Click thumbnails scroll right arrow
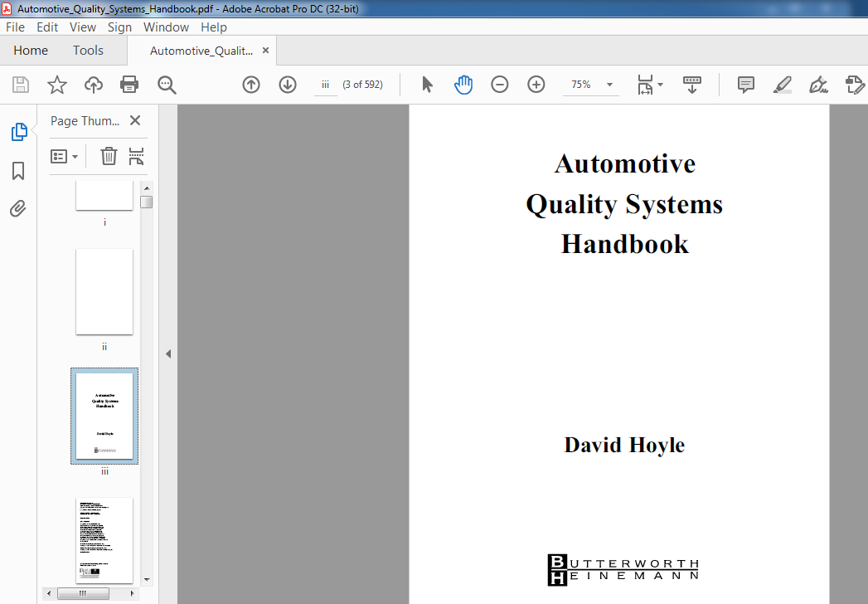868x604 pixels. (x=133, y=593)
